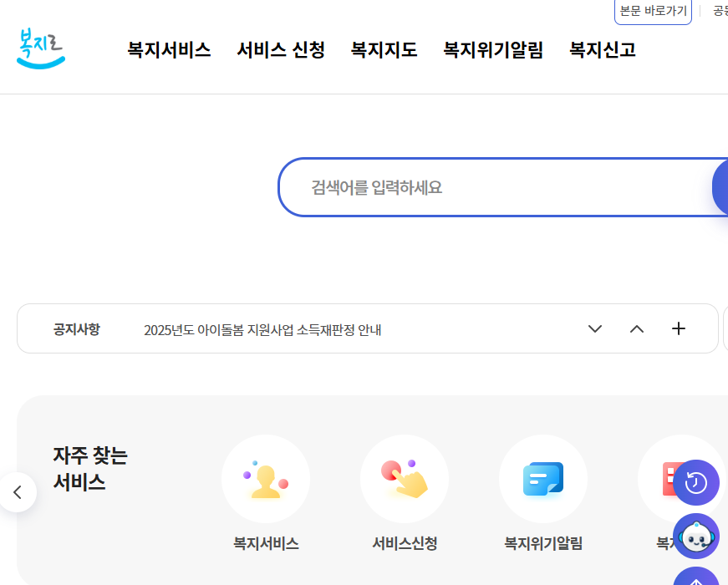The height and width of the screenshot is (585, 728).
Task: Open the 복지서비스 person icon
Action: click(266, 479)
